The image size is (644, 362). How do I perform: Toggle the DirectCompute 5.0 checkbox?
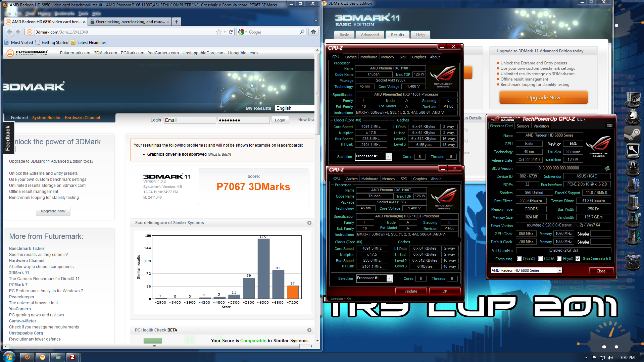[x=578, y=259]
